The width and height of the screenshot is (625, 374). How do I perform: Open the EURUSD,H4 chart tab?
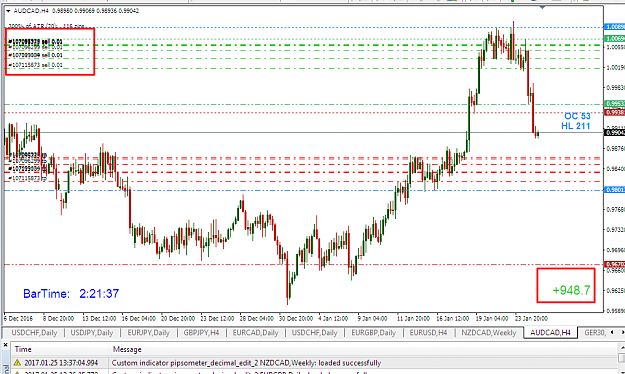click(x=428, y=333)
